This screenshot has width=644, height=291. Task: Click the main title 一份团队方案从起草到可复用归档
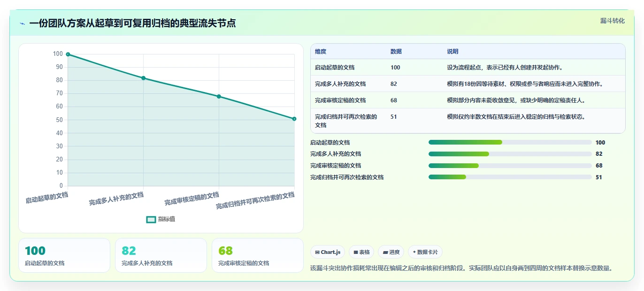tap(132, 23)
